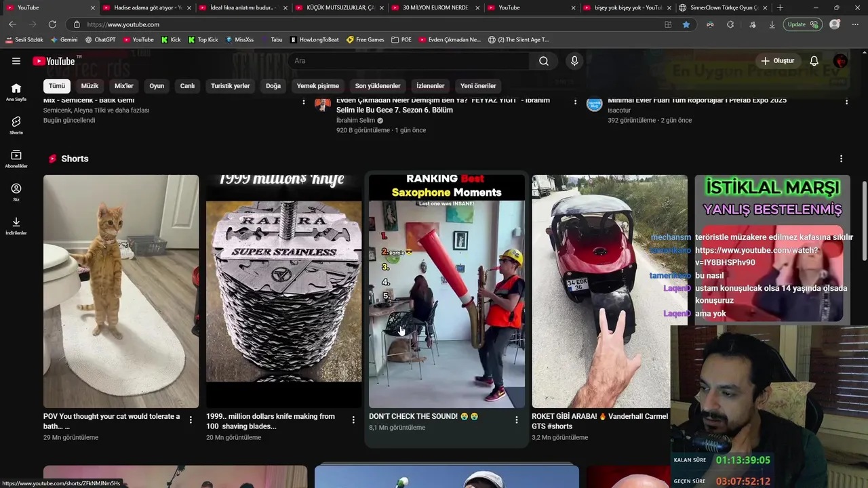Go to Ana Sayfa in sidebar

click(16, 92)
